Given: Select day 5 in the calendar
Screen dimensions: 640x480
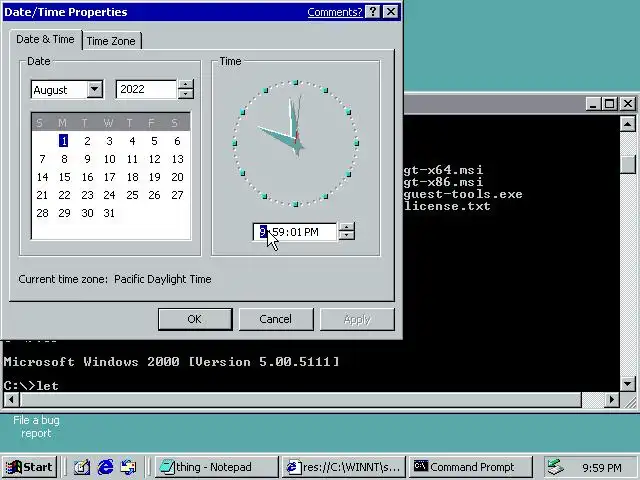Looking at the screenshot, I should tap(154, 141).
